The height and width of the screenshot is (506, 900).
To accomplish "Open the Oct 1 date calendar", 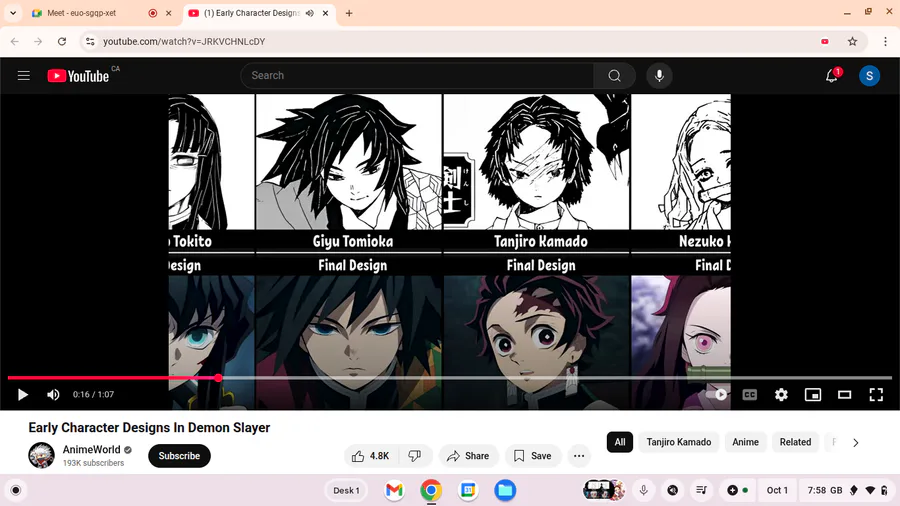I will click(777, 491).
